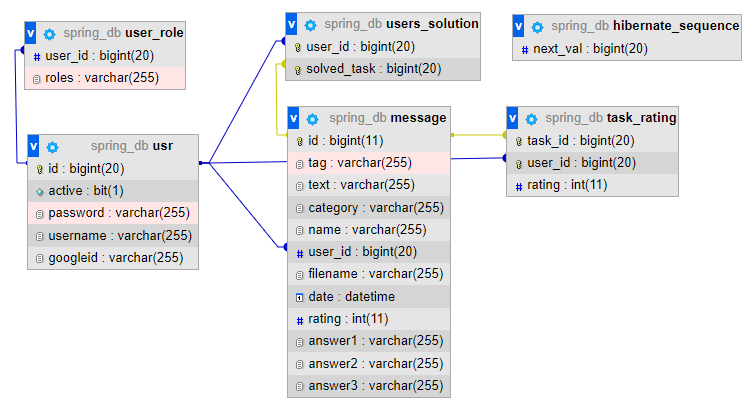
Task: Select 'id : bigint(11)' row in message
Action: tap(369, 141)
